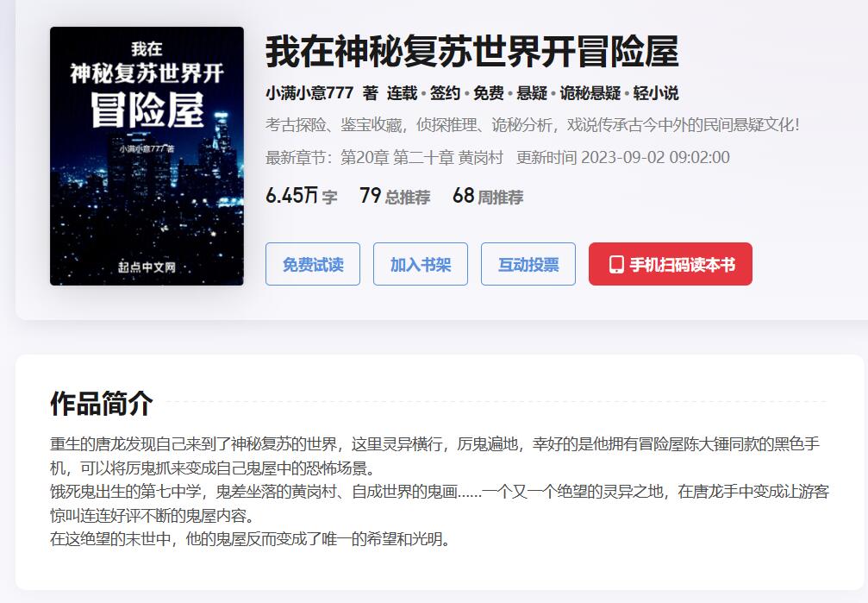The width and height of the screenshot is (868, 603).
Task: Open author 小满小意777 profile link
Action: (x=309, y=93)
